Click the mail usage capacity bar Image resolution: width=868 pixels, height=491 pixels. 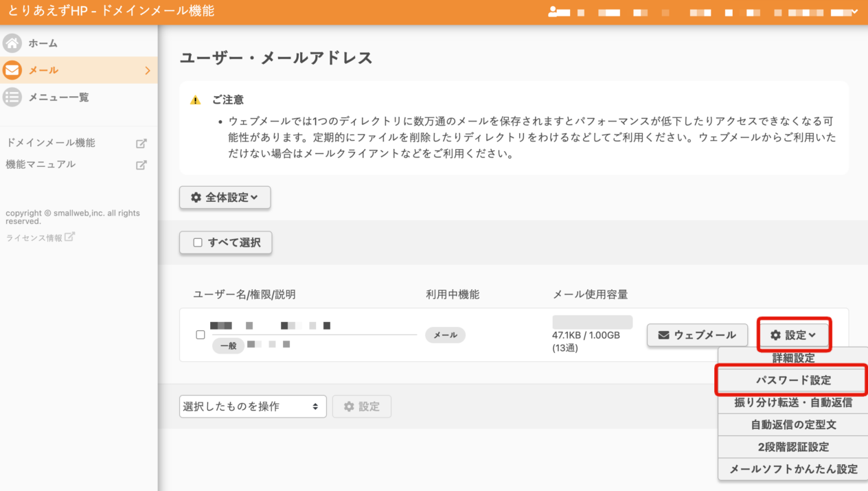pyautogui.click(x=592, y=322)
